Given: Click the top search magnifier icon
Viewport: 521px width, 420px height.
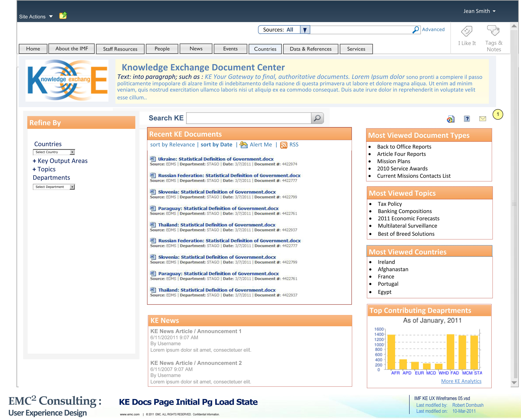Looking at the screenshot, I should [x=415, y=30].
